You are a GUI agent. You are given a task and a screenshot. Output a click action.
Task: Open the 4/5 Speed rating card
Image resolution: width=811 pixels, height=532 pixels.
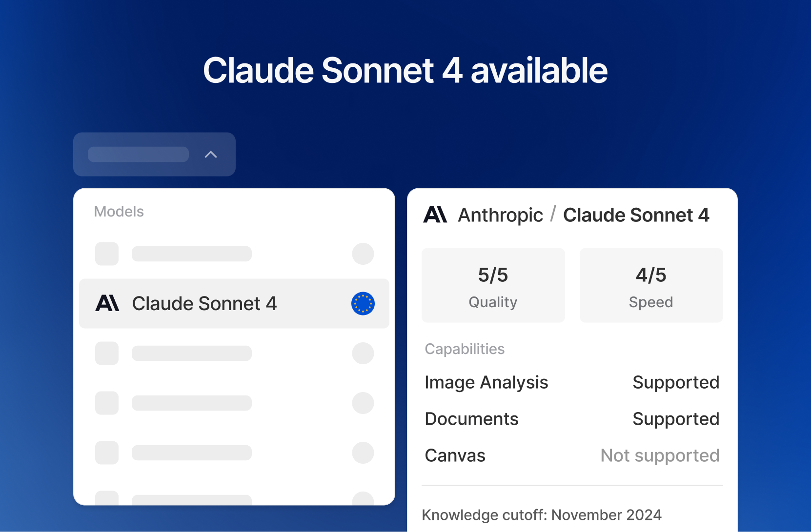[651, 285]
